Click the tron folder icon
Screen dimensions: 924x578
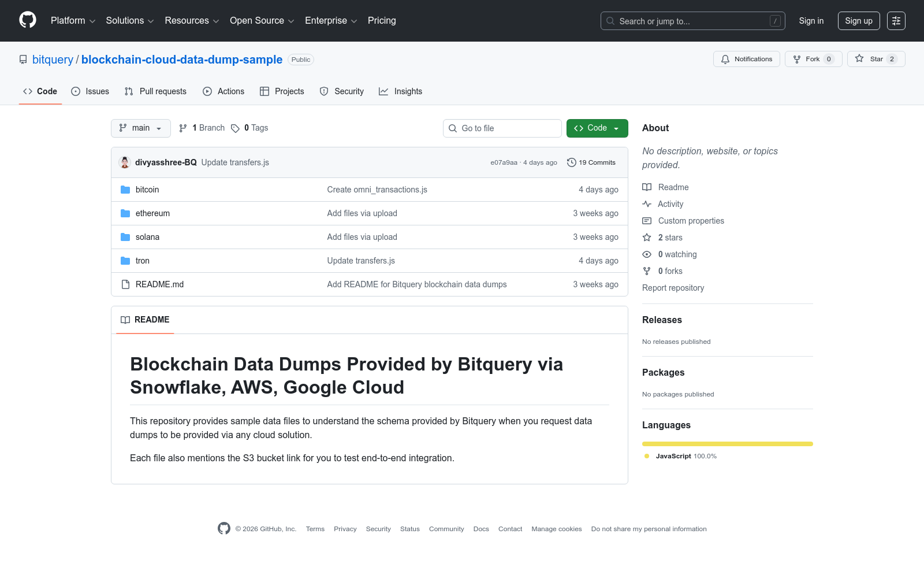125,261
